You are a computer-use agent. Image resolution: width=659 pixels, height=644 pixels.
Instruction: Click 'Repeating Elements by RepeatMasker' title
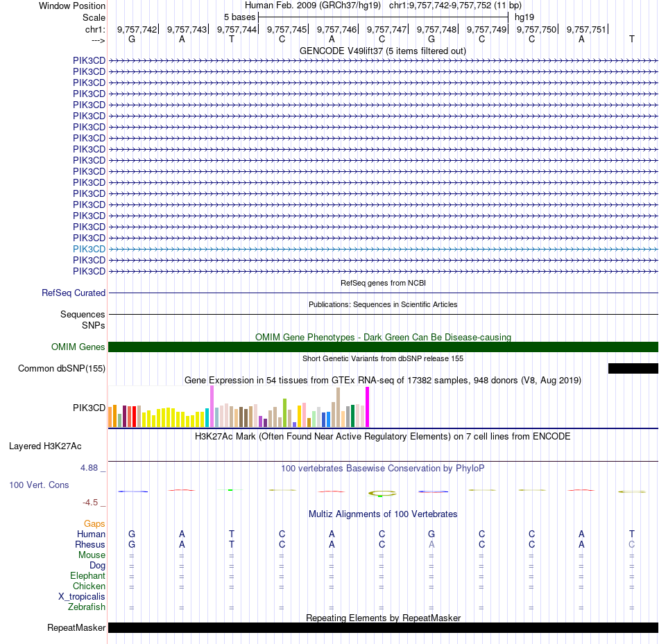point(383,618)
